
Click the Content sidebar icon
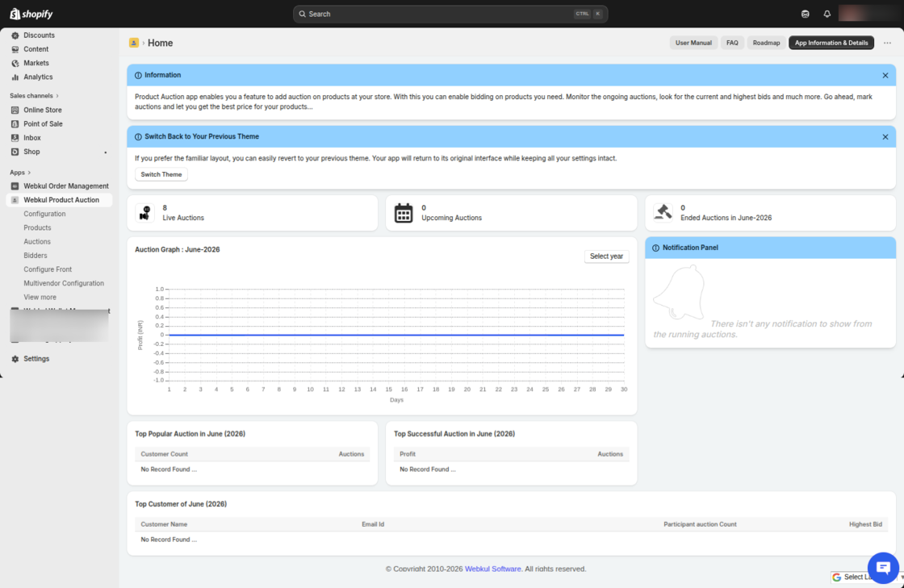point(15,49)
